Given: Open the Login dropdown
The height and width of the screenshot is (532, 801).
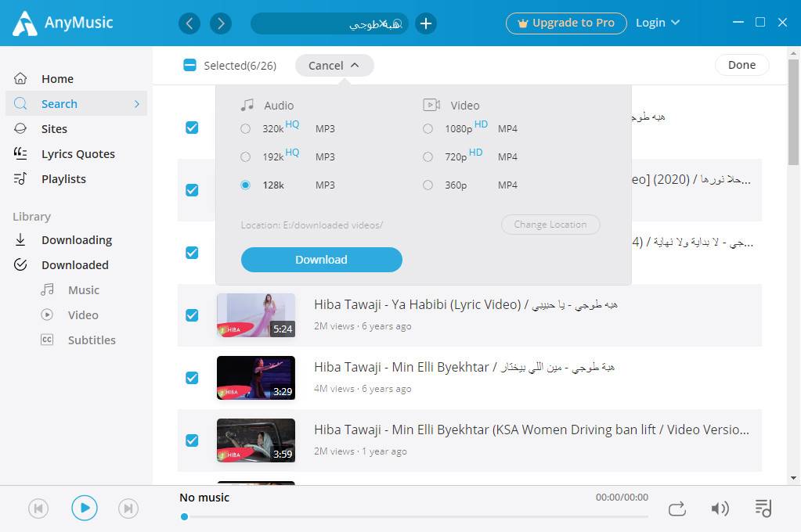Looking at the screenshot, I should click(658, 23).
